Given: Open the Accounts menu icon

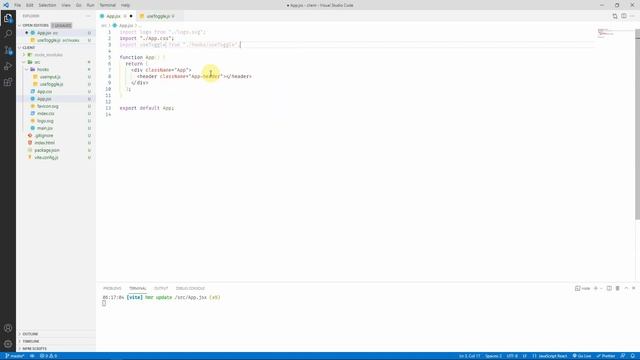Looking at the screenshot, I should pos(8,328).
